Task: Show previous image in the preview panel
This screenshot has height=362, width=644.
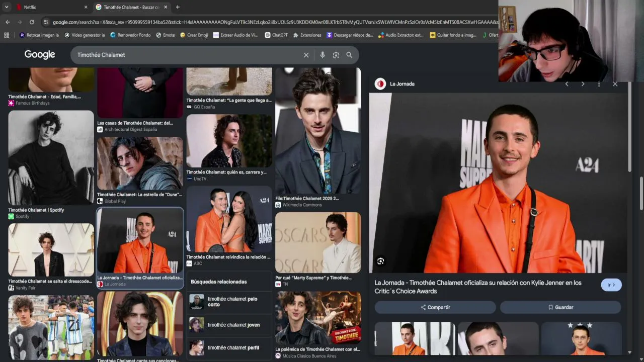Action: coord(567,84)
